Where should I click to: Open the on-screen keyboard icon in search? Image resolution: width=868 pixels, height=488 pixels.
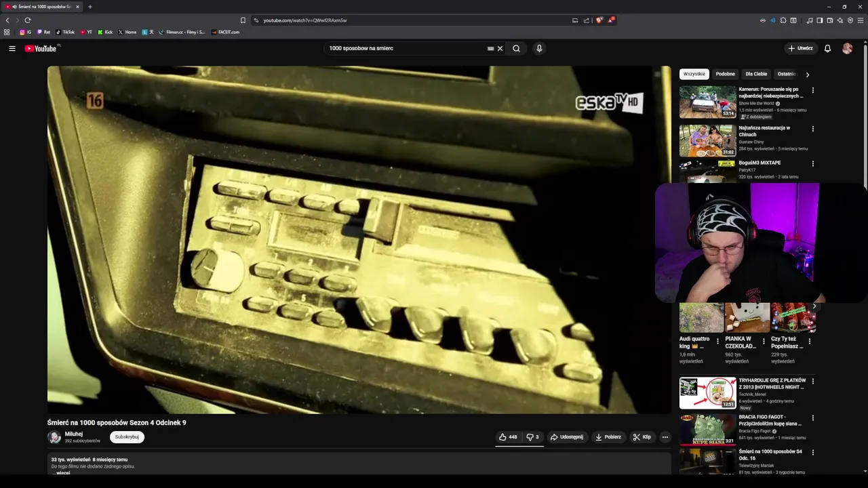coord(490,48)
